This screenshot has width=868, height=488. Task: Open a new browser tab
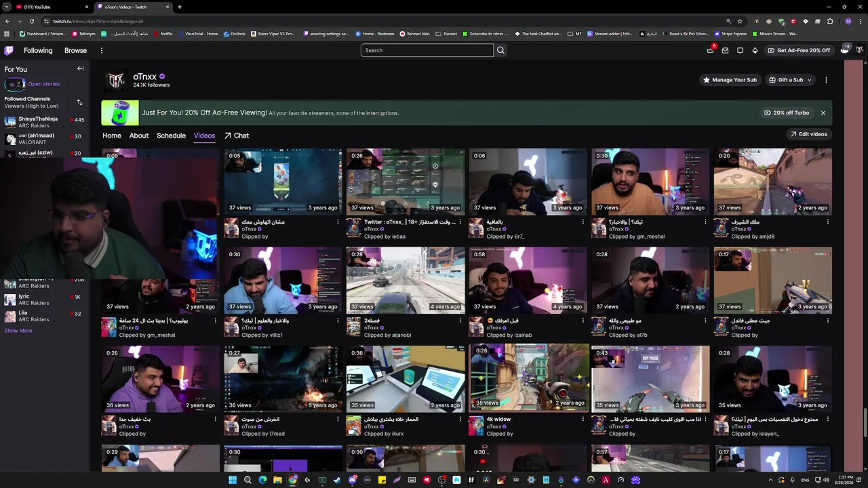tap(179, 7)
